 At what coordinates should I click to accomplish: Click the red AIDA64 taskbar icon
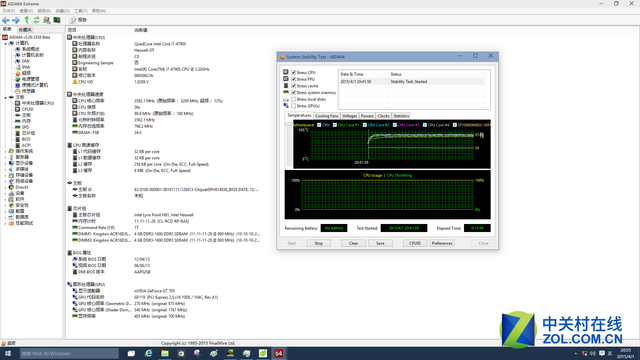(x=279, y=353)
